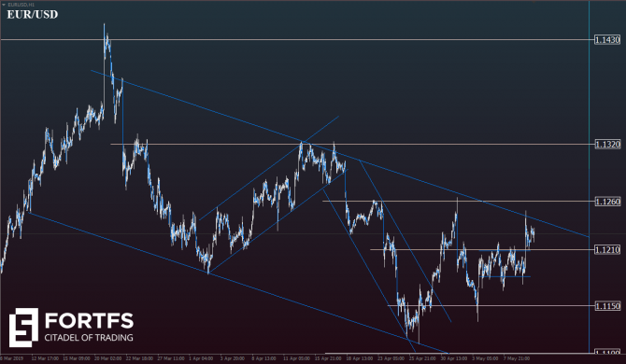The height and width of the screenshot is (364, 626).
Task: Select the 1.1260 price level label
Action: point(606,202)
